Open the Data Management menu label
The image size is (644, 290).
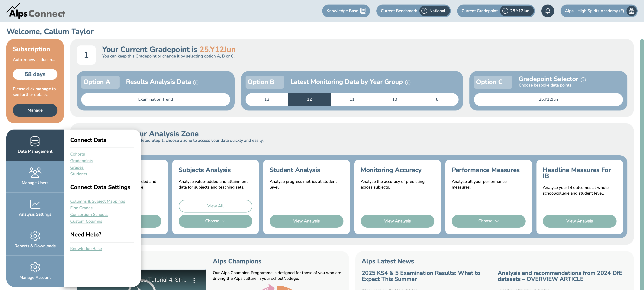pyautogui.click(x=35, y=151)
